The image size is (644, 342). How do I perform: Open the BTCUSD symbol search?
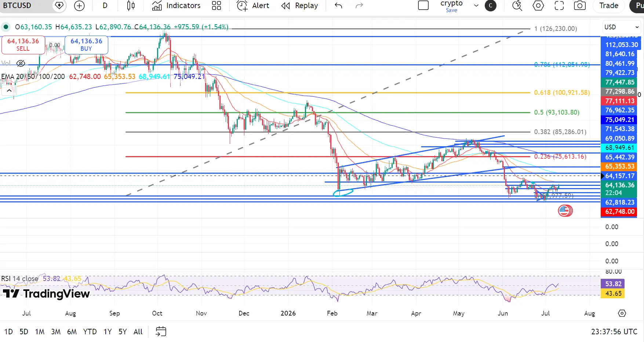coord(18,6)
